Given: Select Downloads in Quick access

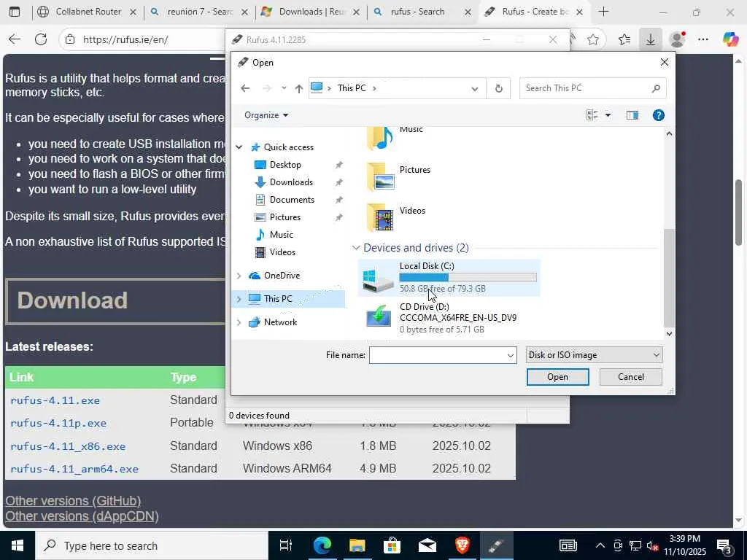Looking at the screenshot, I should (x=291, y=182).
